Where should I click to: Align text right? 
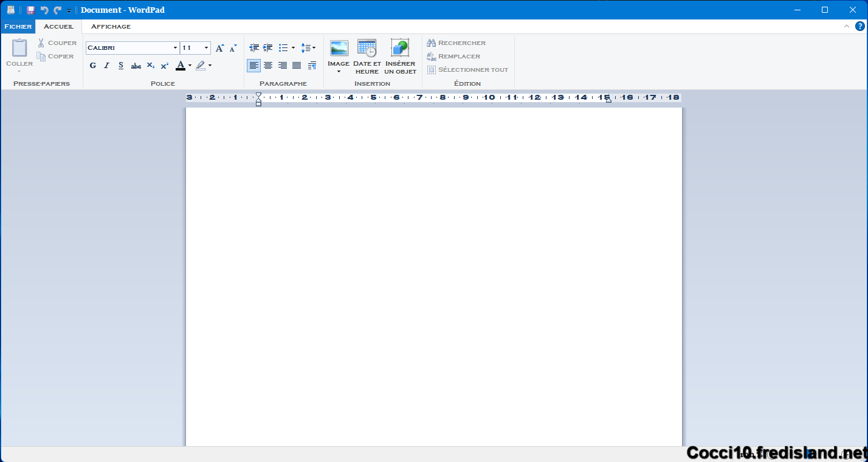(283, 66)
